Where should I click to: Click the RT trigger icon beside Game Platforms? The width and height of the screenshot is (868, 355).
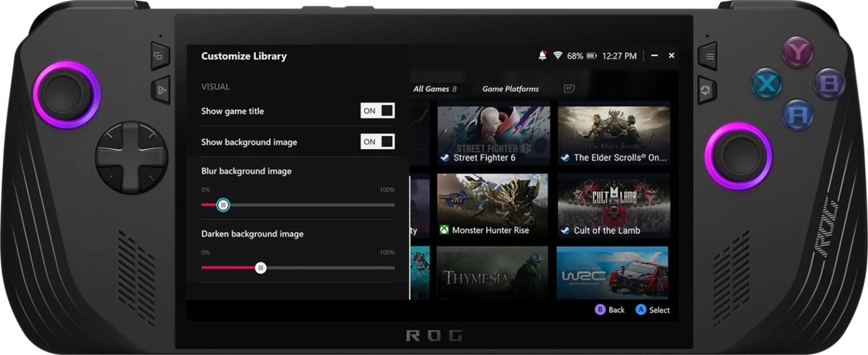point(569,88)
